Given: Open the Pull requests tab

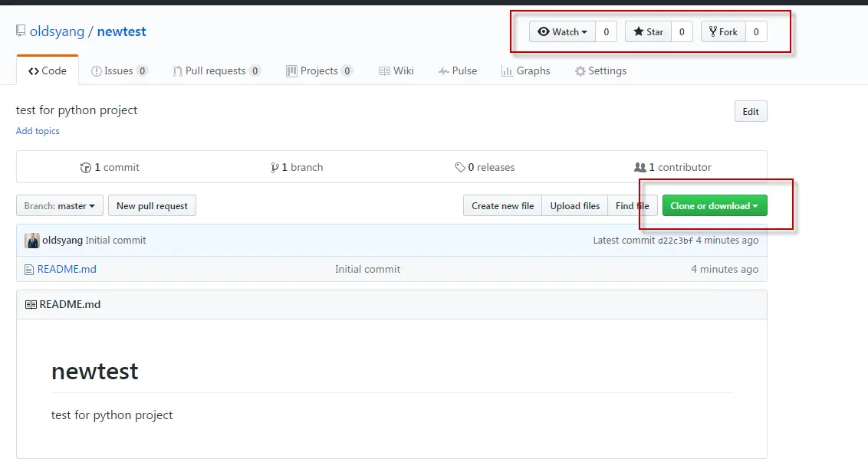Looking at the screenshot, I should (216, 70).
